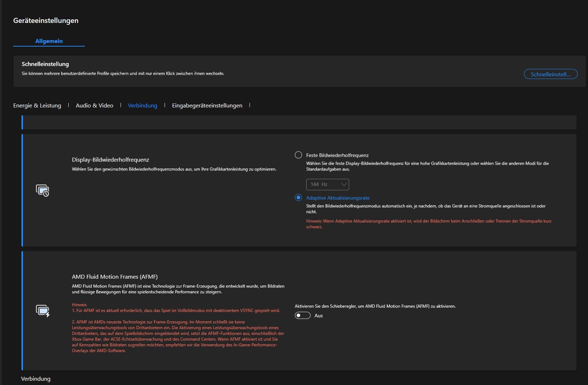The width and height of the screenshot is (588, 385).
Task: Choose the Adaptive Aktualisierungsrate radio option
Action: coord(298,198)
